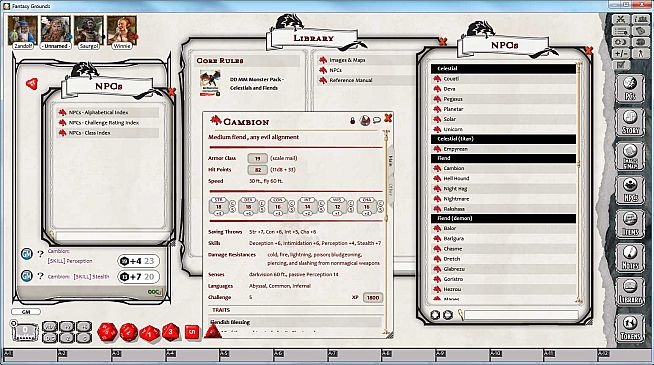Pick the red d6 square die
Viewport: 654px width, 365px height.
coord(192,332)
